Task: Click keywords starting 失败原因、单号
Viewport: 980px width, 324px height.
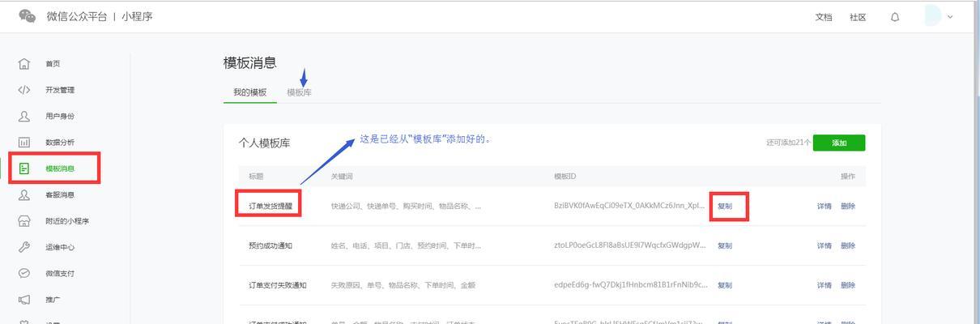Action: [x=403, y=285]
